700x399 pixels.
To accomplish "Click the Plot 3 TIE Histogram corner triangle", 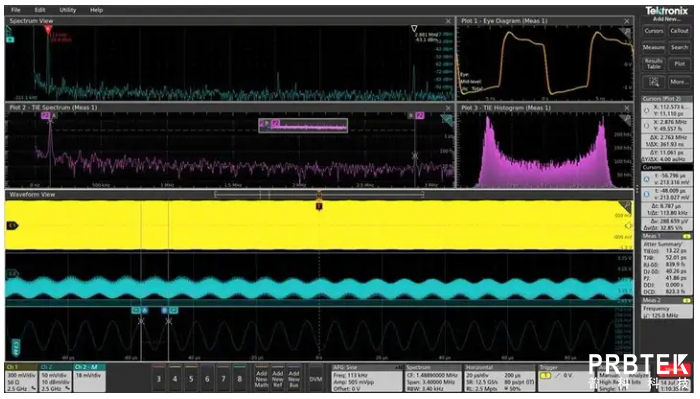I will tap(625, 120).
